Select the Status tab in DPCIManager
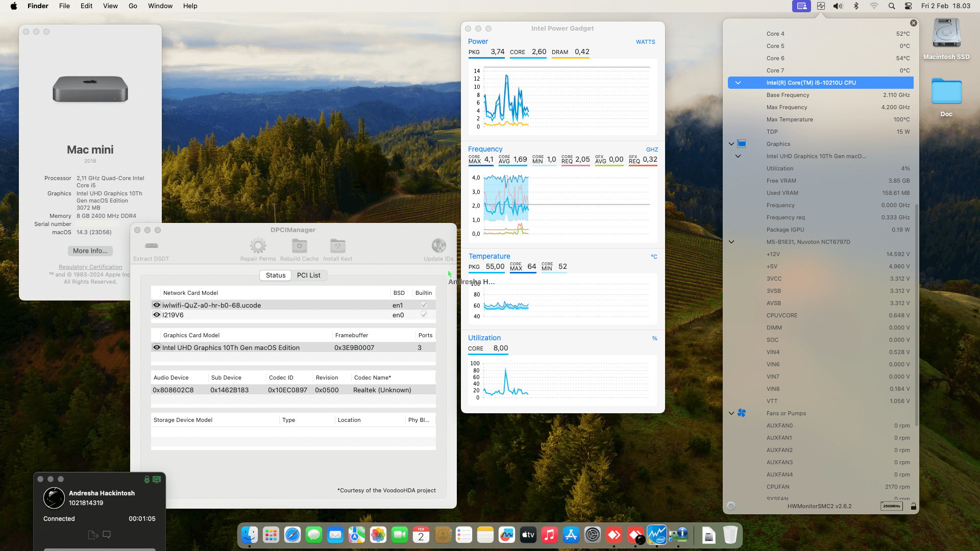 coord(276,275)
